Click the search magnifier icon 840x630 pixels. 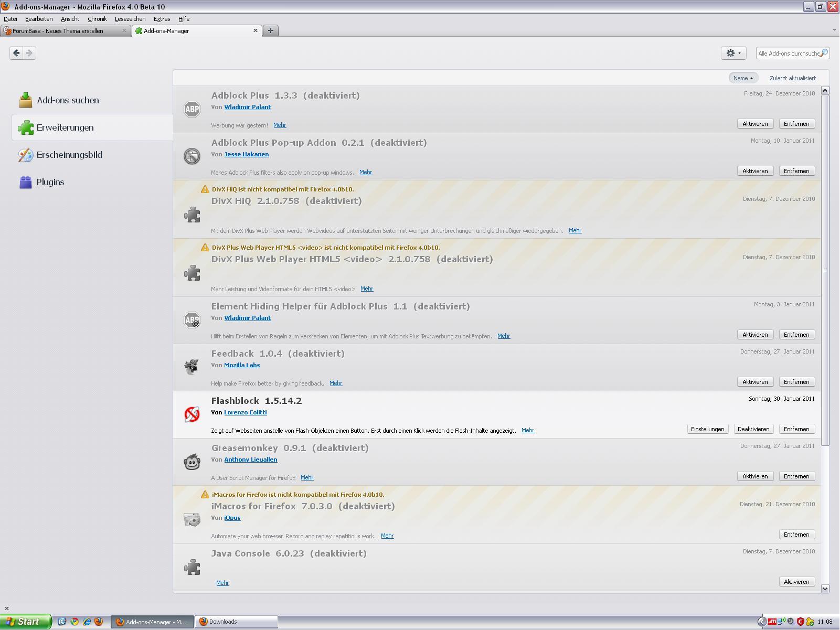824,53
